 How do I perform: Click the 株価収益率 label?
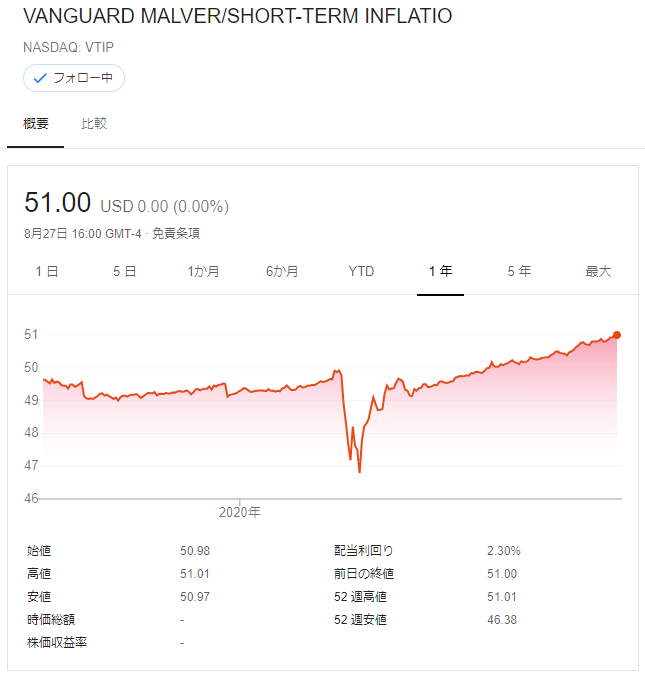tap(57, 643)
